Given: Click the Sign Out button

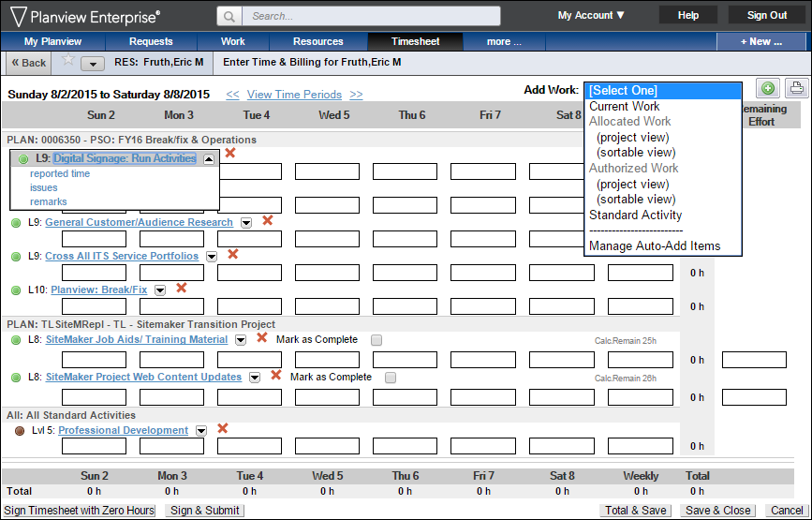Looking at the screenshot, I should (x=767, y=15).
